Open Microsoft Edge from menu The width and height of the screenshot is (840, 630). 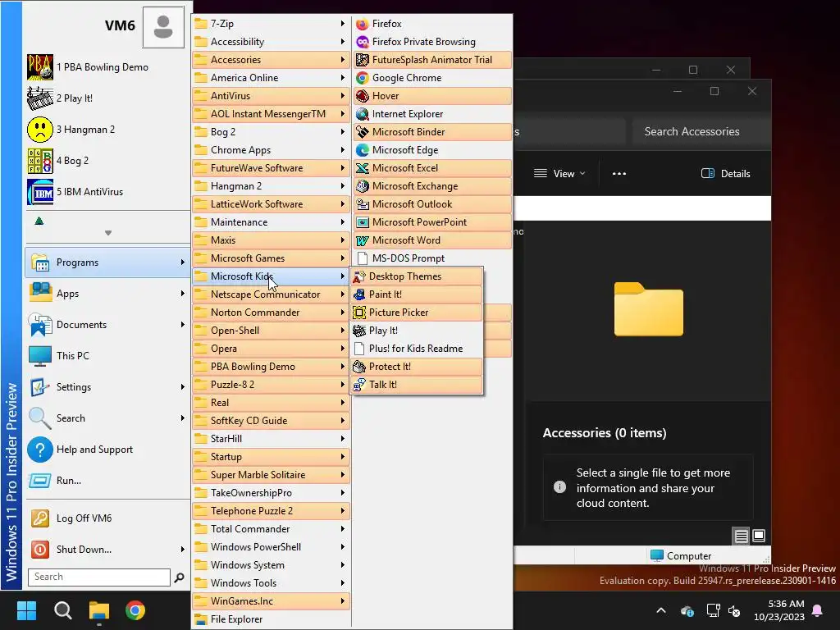[431, 150]
